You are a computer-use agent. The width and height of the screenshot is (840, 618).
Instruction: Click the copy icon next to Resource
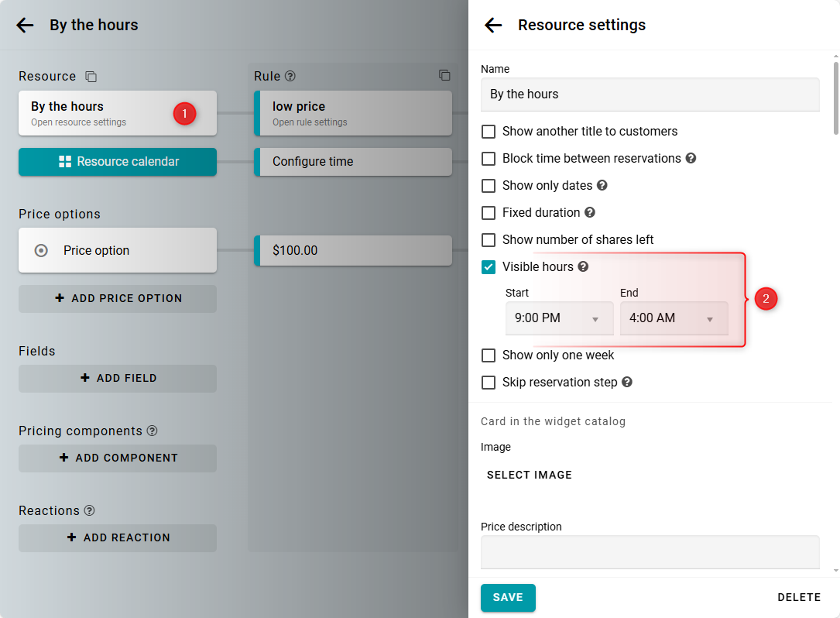91,76
